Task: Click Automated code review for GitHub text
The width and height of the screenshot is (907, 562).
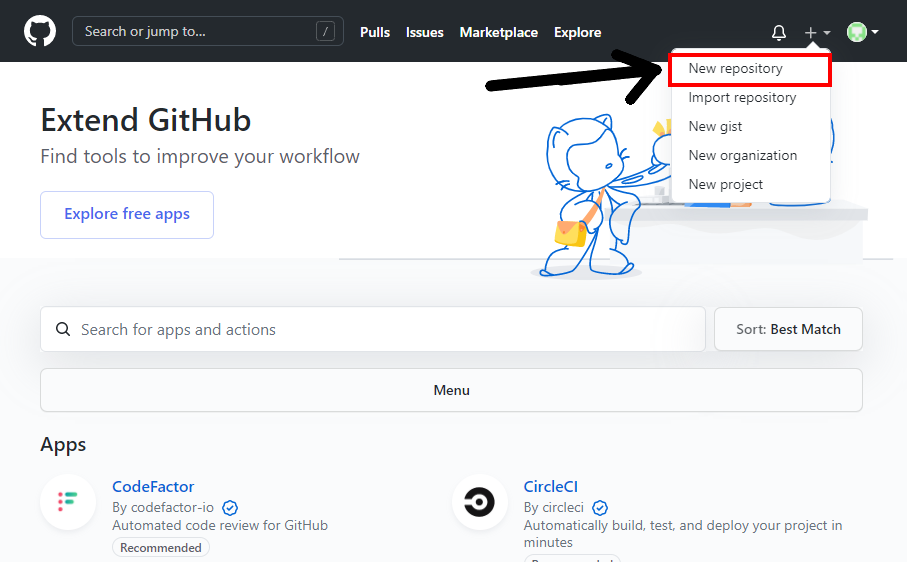Action: (x=220, y=526)
